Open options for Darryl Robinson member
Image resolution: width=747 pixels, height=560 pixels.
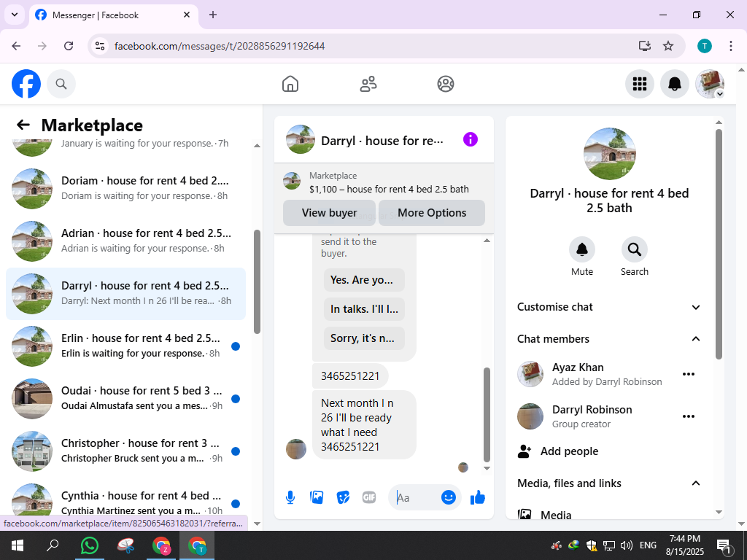pos(689,416)
